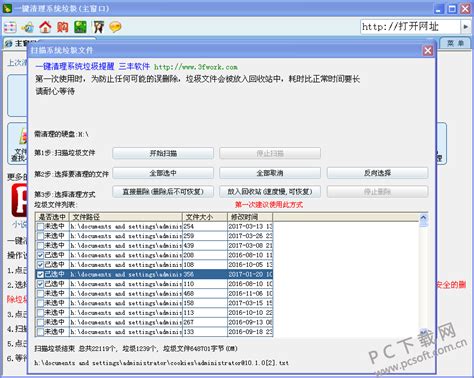
Task: Click the cookies administrator txt path line
Action: (162, 363)
